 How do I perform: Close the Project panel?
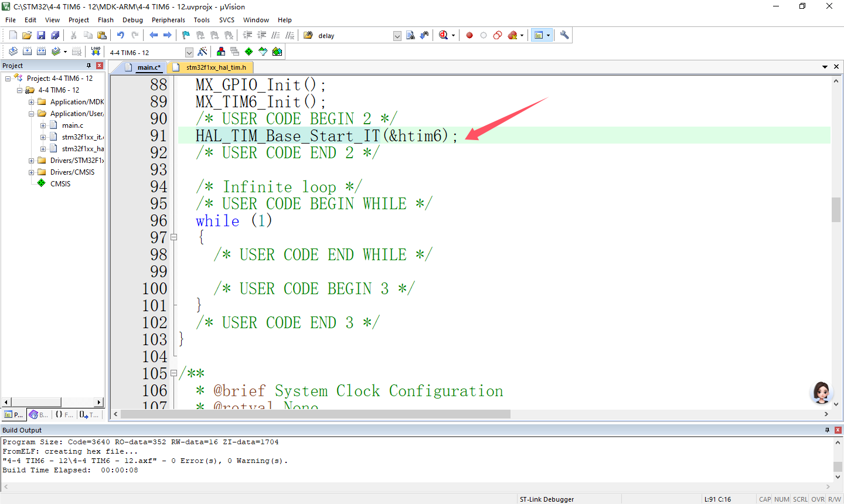point(100,66)
